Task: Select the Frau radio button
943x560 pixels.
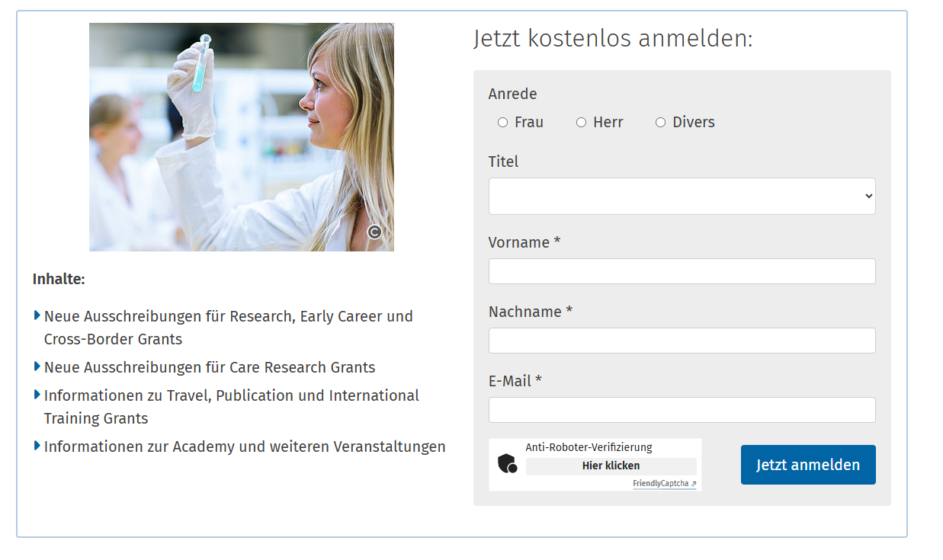Action: pyautogui.click(x=502, y=123)
